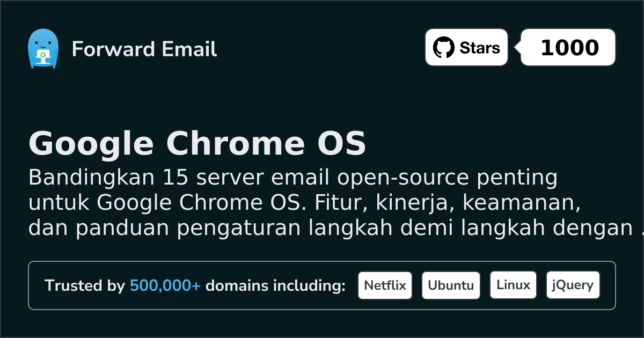Choose the Linux badge
This screenshot has width=644, height=338.
(513, 285)
